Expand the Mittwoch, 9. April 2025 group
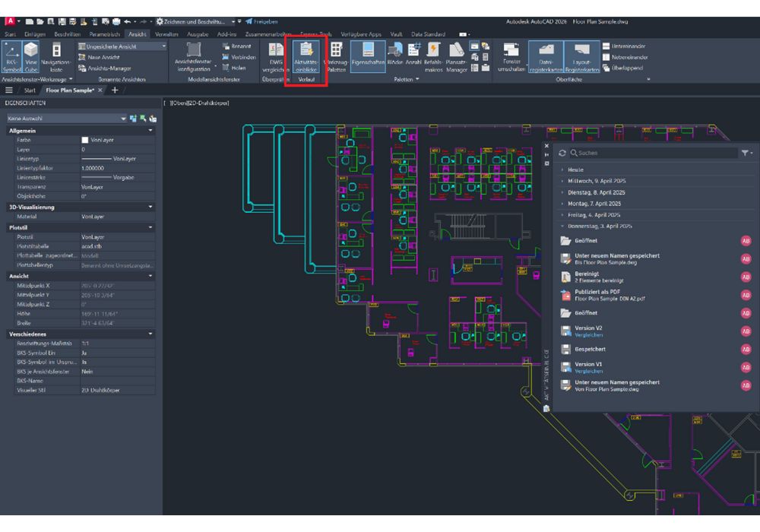Image resolution: width=760 pixels, height=532 pixels. pos(594,182)
